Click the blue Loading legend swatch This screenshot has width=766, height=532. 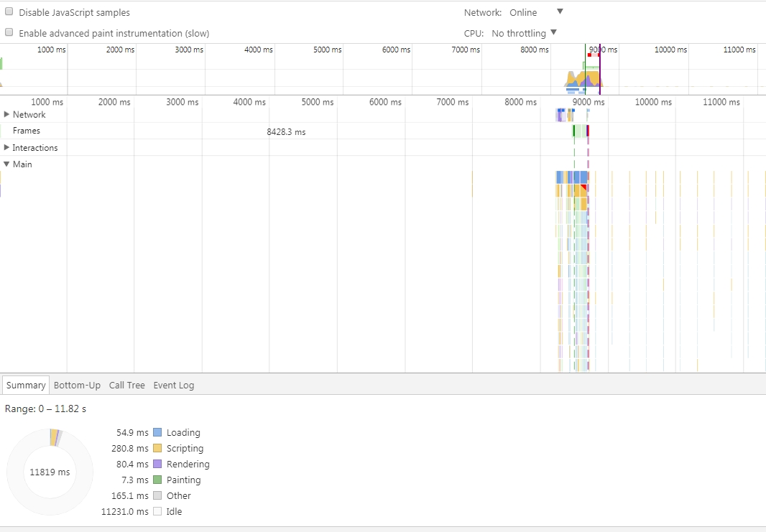pos(157,433)
